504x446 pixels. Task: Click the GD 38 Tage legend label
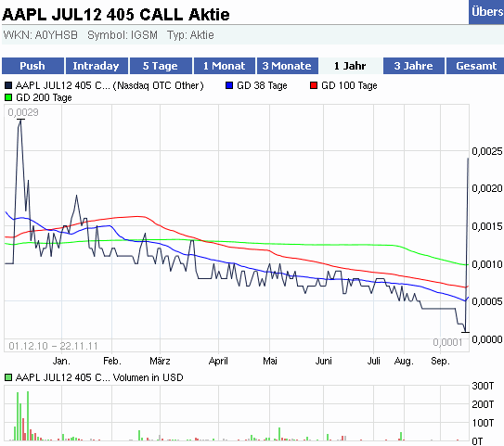coord(262,85)
